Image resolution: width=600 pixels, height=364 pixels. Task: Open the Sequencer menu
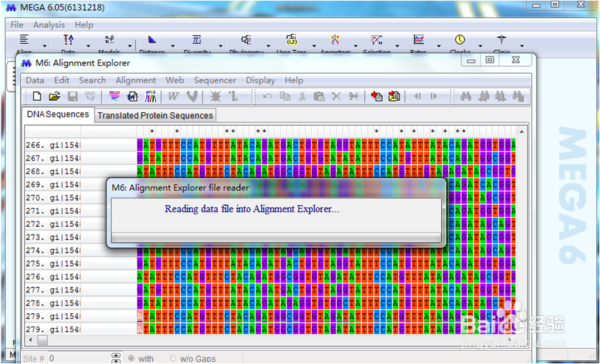click(x=215, y=80)
